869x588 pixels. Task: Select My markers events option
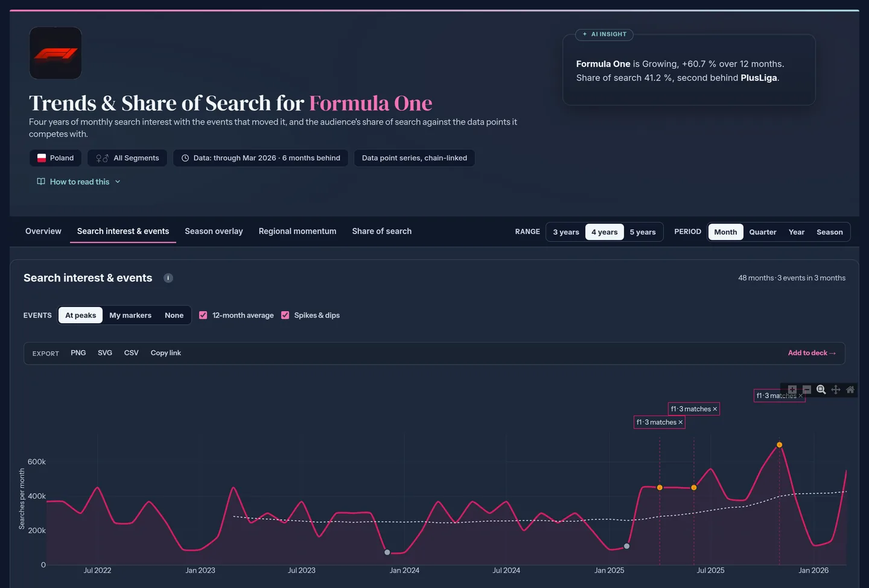130,315
